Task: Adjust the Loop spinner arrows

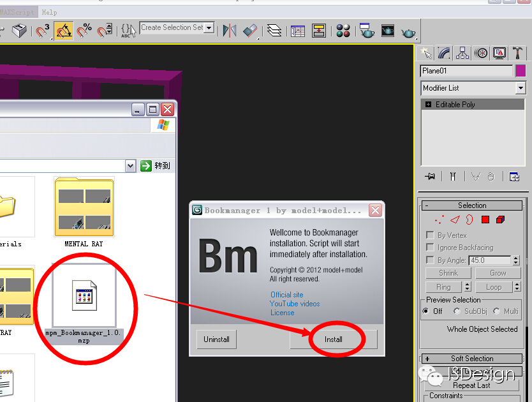Action: pyautogui.click(x=517, y=287)
